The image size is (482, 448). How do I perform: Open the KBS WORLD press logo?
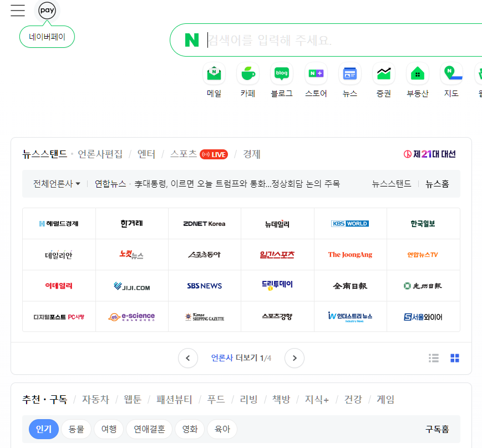tap(350, 224)
